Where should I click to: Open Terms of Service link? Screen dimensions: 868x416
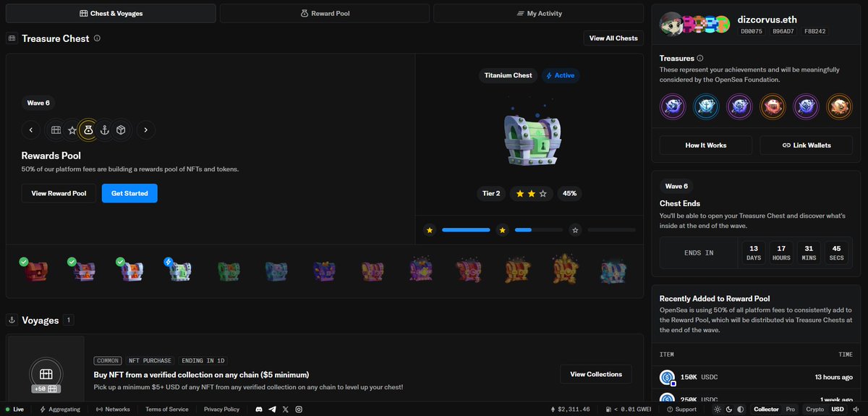coord(167,409)
